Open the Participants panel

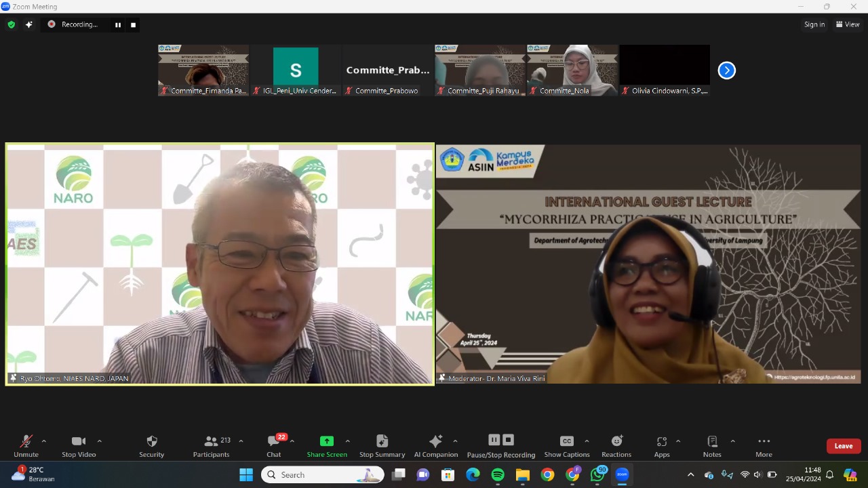coord(211,442)
